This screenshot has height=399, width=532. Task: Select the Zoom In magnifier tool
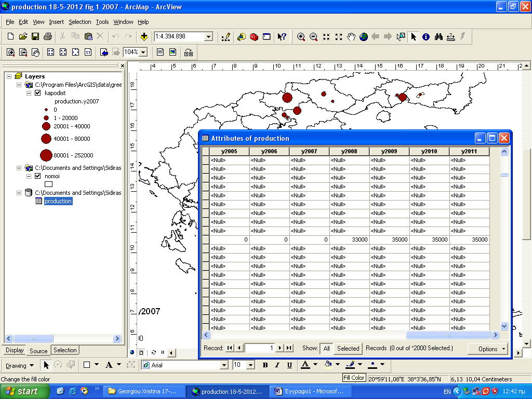[301, 37]
